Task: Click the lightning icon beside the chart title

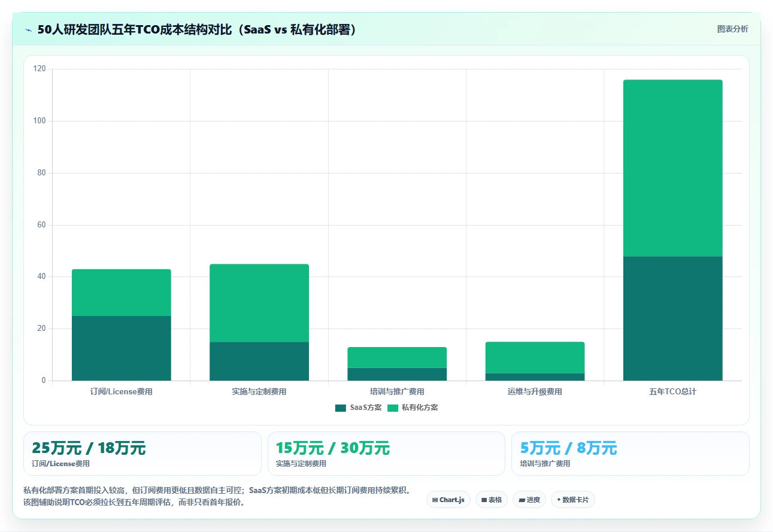Action: pos(28,30)
